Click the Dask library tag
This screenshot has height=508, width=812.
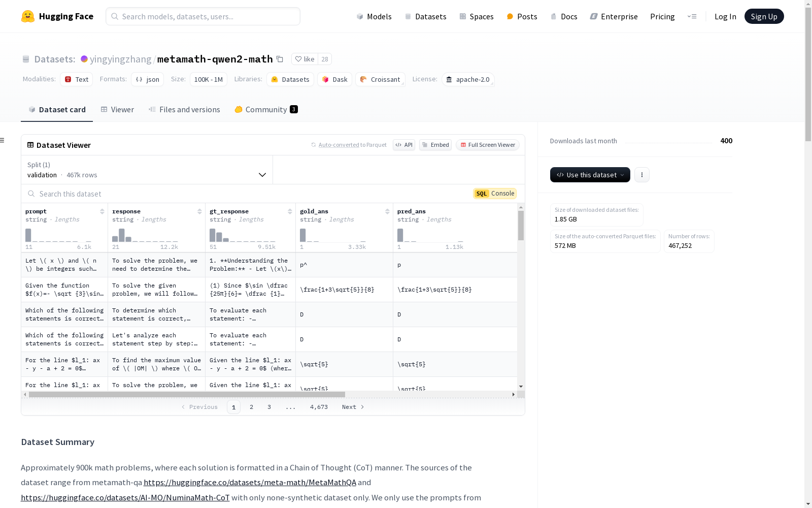[334, 79]
